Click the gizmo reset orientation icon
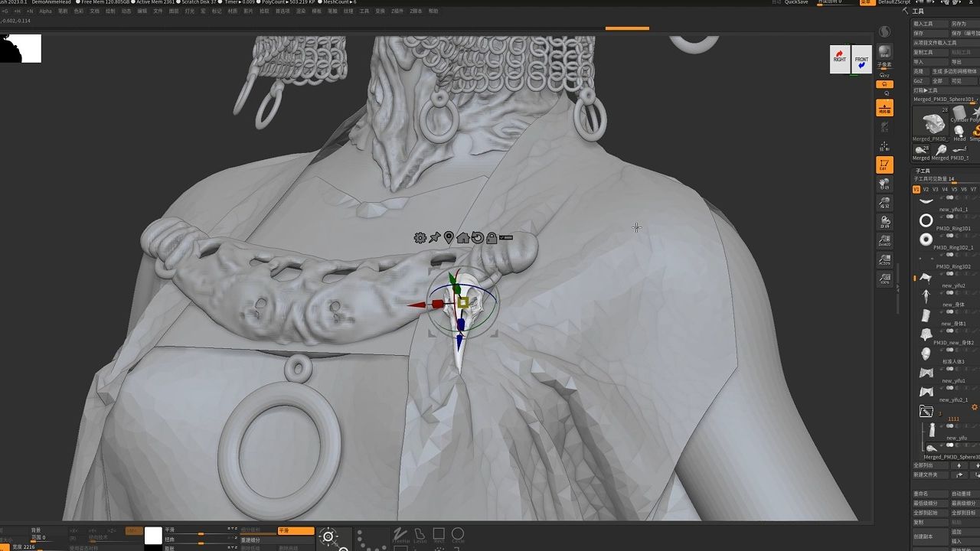This screenshot has width=980, height=551. 477,238
